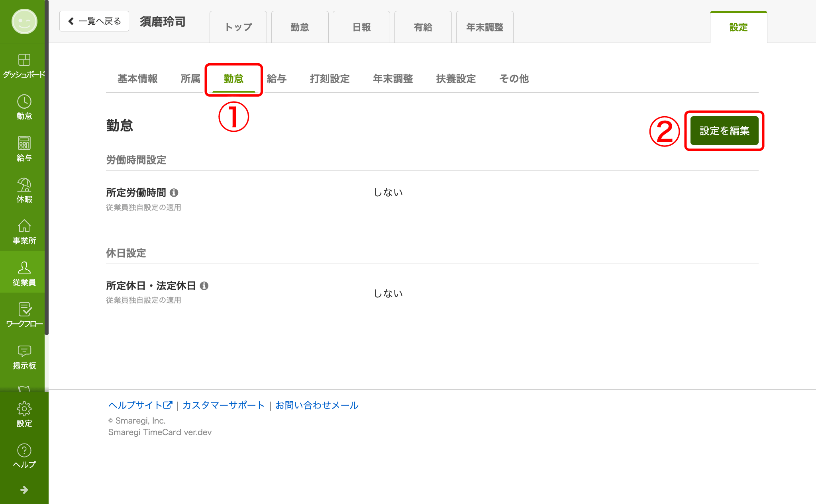Open the 掲示板 message board icon
The image size is (816, 504).
pos(24,351)
